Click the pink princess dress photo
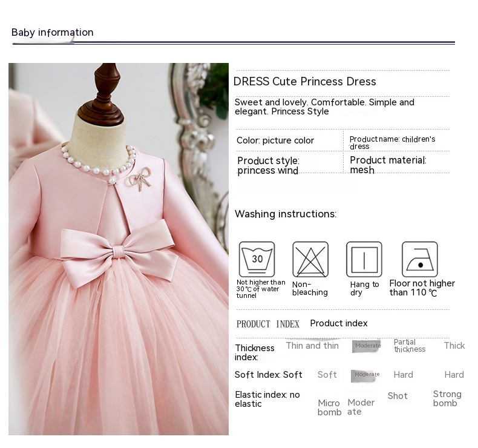 point(119,249)
